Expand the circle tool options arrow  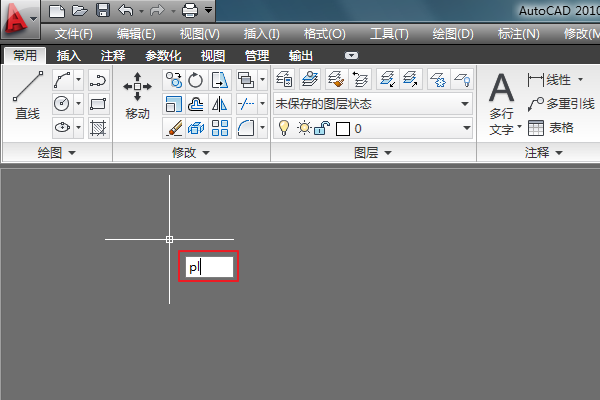pyautogui.click(x=78, y=104)
